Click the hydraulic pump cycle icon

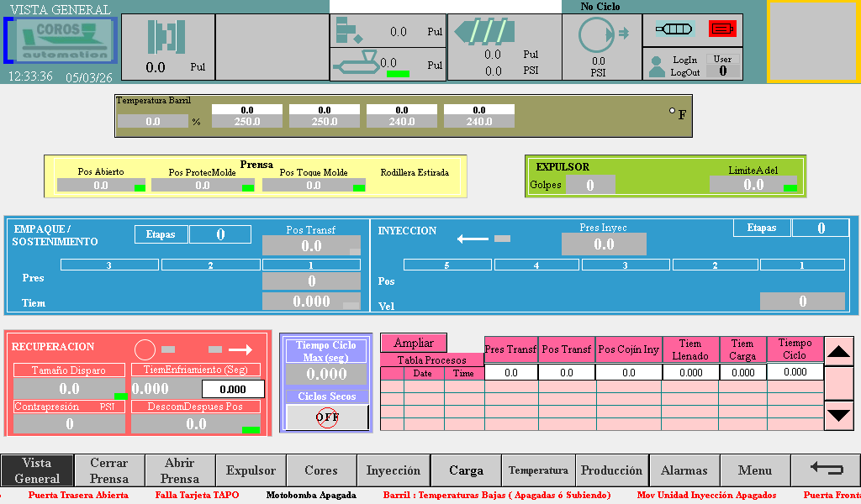tap(598, 35)
